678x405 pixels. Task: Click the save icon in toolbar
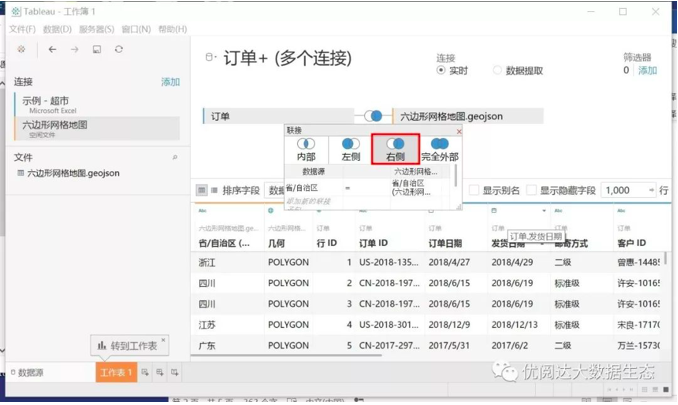[97, 49]
